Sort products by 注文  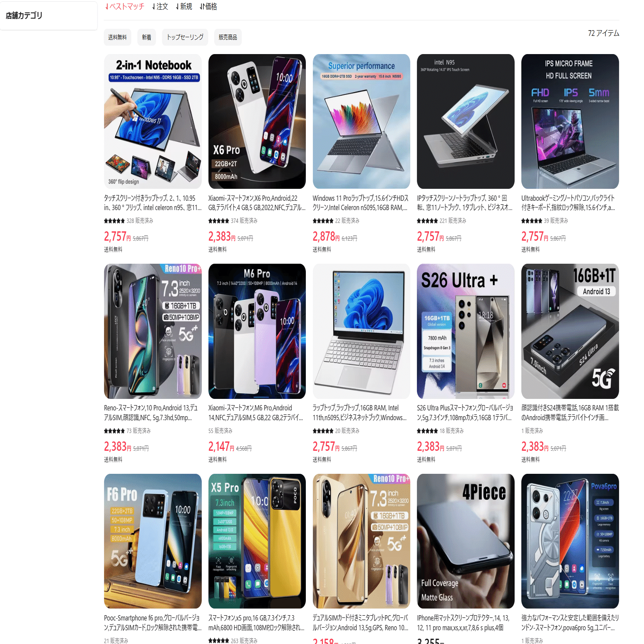160,7
